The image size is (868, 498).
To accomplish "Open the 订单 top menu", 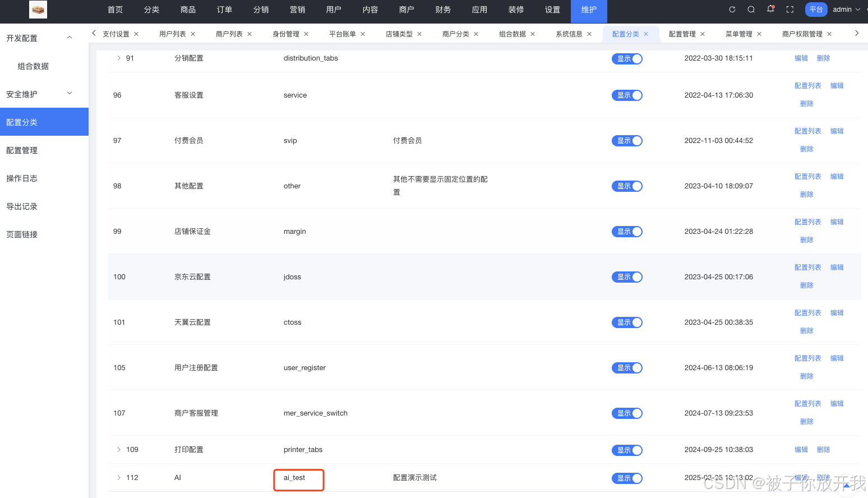I will click(224, 10).
